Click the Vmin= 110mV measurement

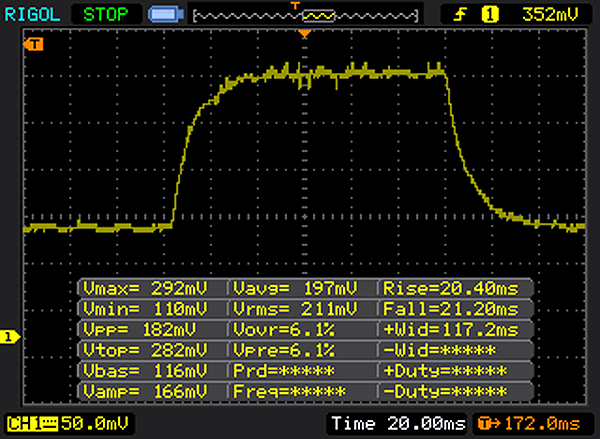pos(145,309)
